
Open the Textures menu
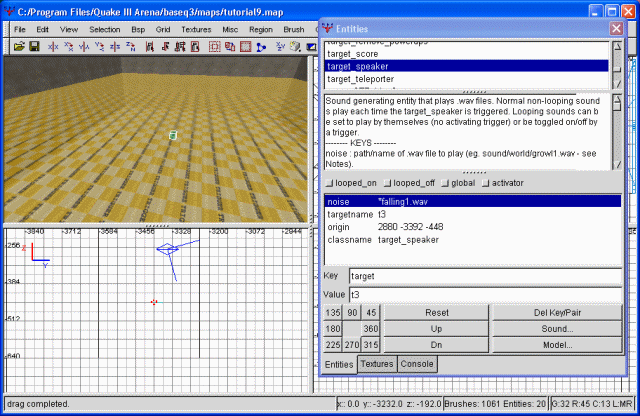196,29
